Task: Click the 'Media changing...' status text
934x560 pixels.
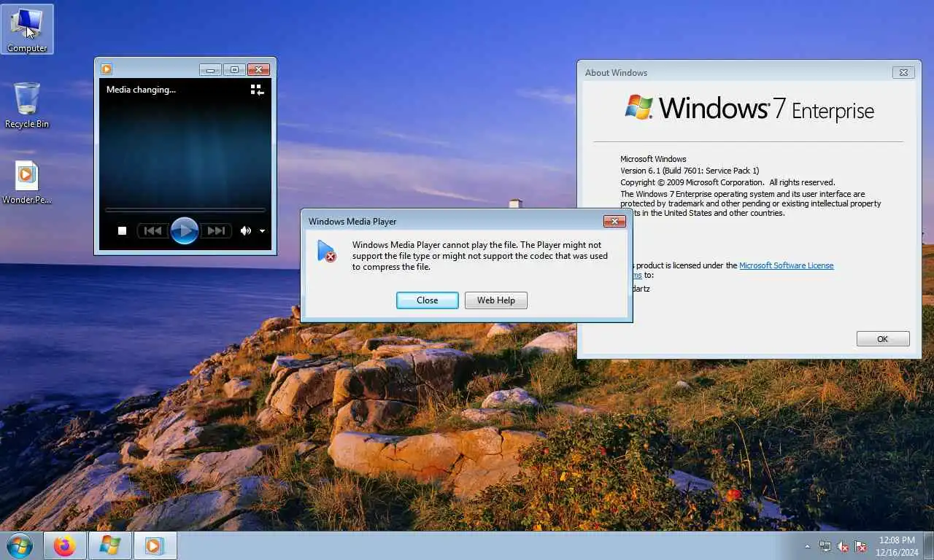Action: click(x=141, y=90)
